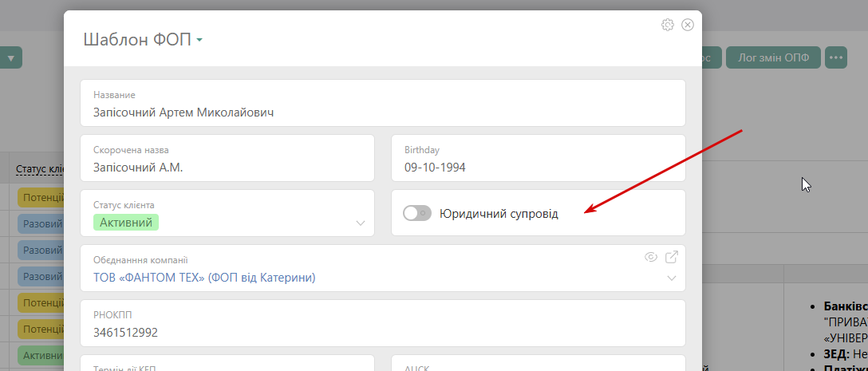The height and width of the screenshot is (371, 868).
Task: Select the Активний status tag
Action: point(126,222)
